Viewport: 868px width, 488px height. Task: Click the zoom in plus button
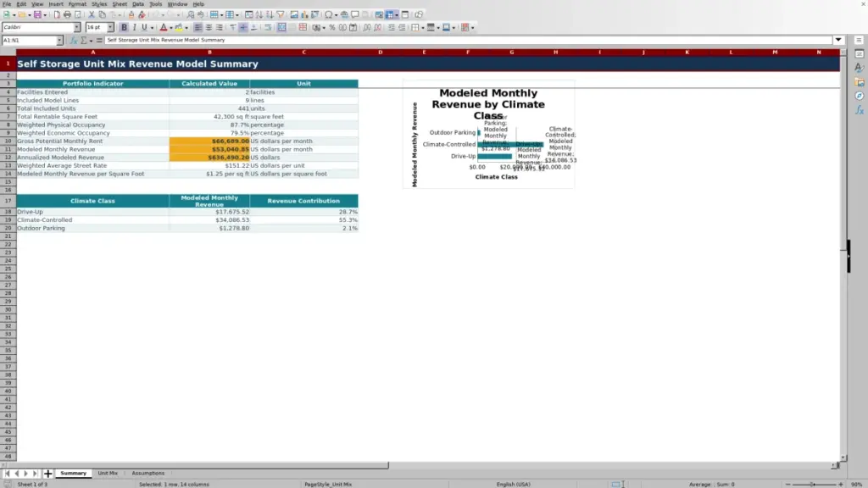[x=840, y=484]
